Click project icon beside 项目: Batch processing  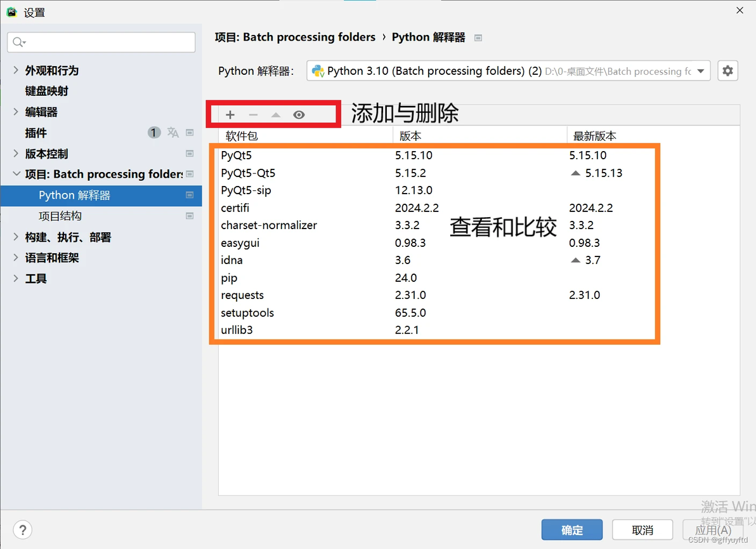(x=190, y=174)
